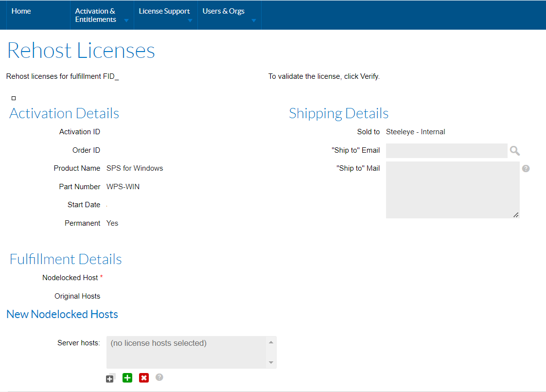The image size is (546, 392).
Task: Click the Server hosts scrollbar
Action: pyautogui.click(x=271, y=351)
